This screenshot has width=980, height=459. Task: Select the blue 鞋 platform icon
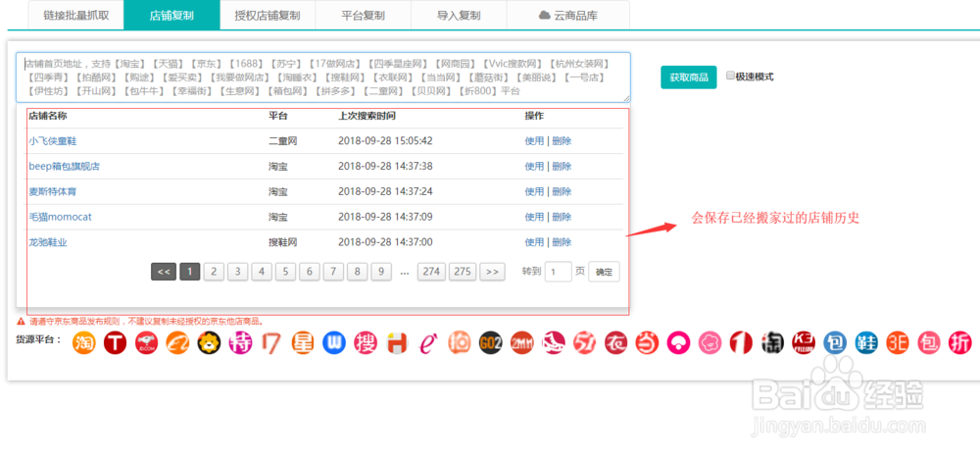point(866,342)
